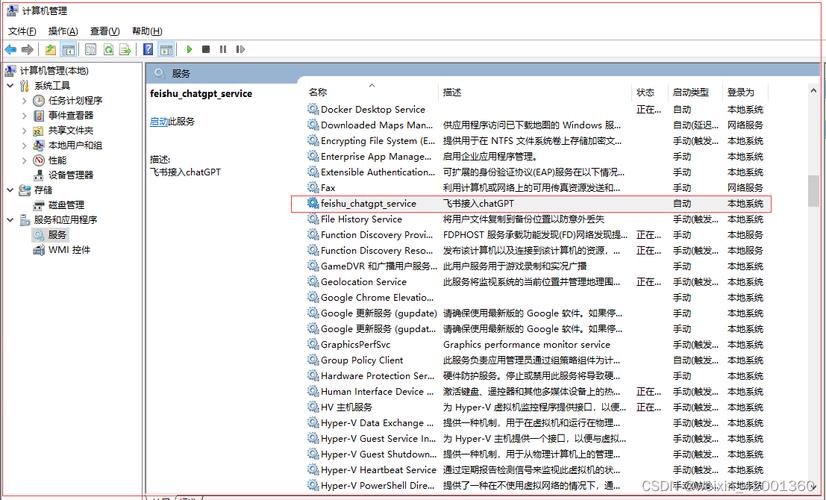This screenshot has height=500, width=826.
Task: Click the gear icon for Docker Desktop Service
Action: 313,109
